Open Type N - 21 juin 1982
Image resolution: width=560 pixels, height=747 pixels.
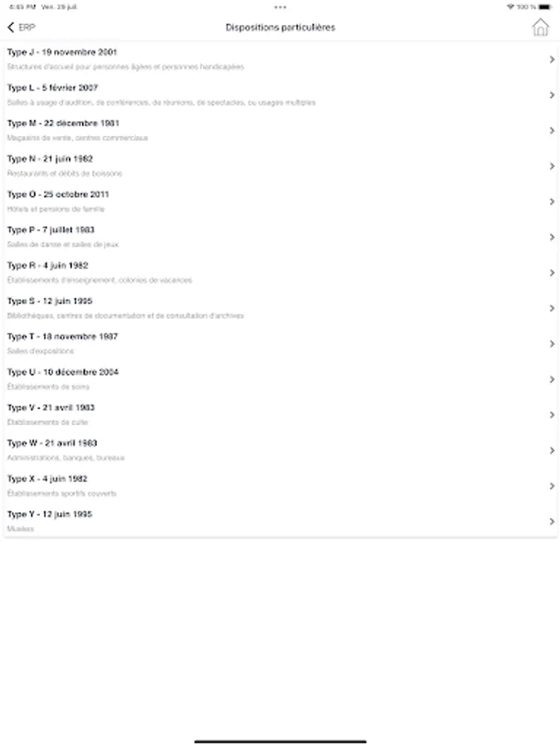tap(249, 166)
